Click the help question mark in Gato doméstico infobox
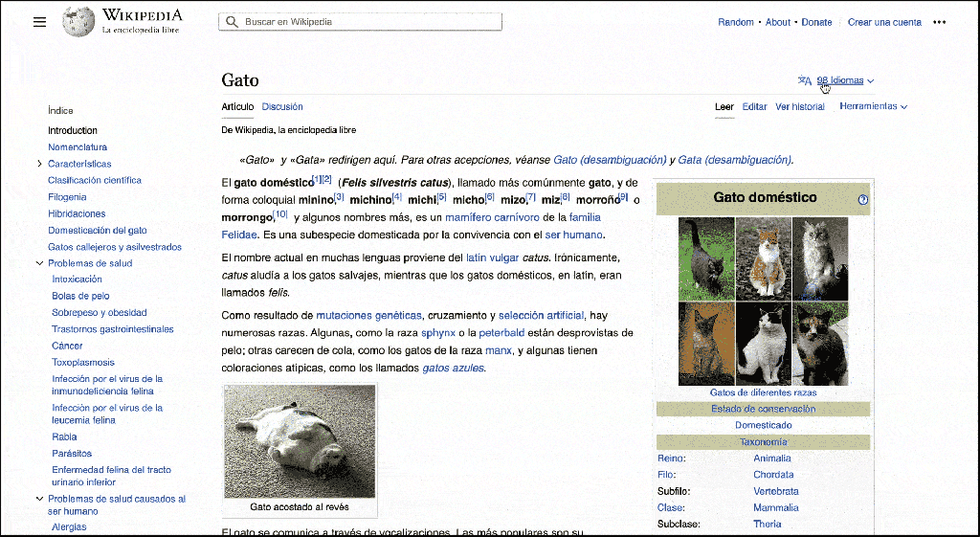980x537 pixels. (x=863, y=200)
